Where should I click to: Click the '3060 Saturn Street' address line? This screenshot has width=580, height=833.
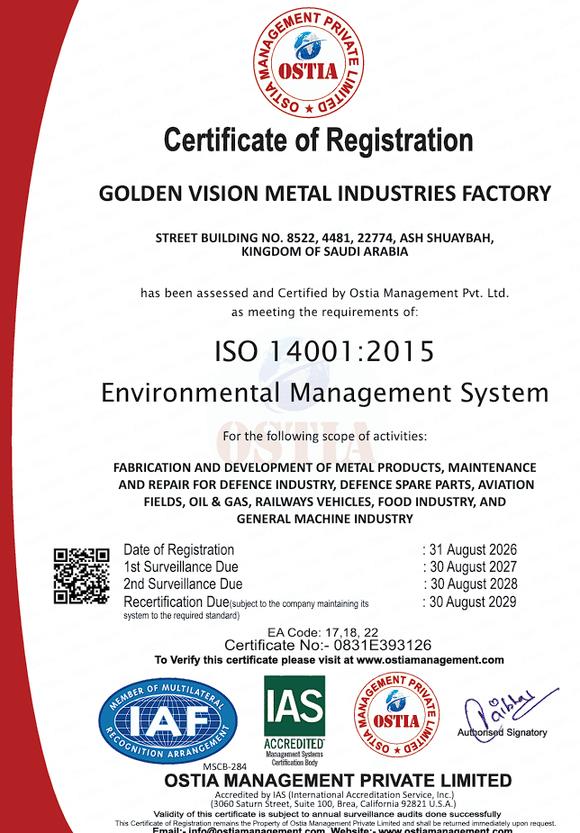[x=333, y=804]
